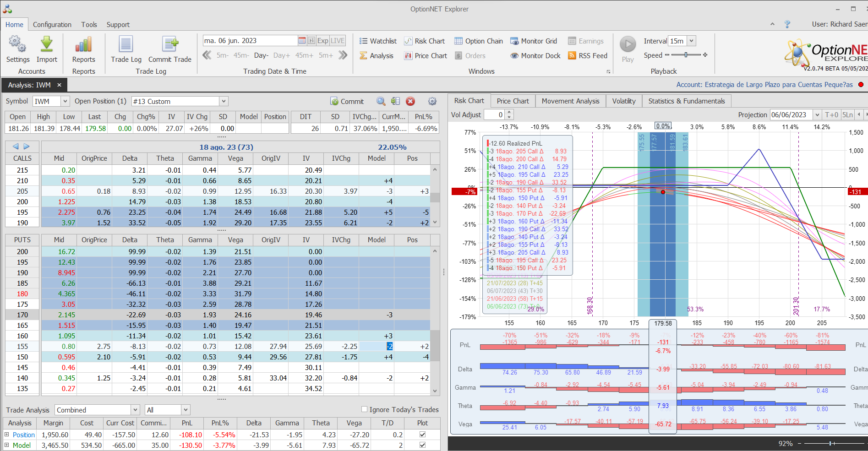Switch to the Configuration ribbon tab

click(x=52, y=25)
